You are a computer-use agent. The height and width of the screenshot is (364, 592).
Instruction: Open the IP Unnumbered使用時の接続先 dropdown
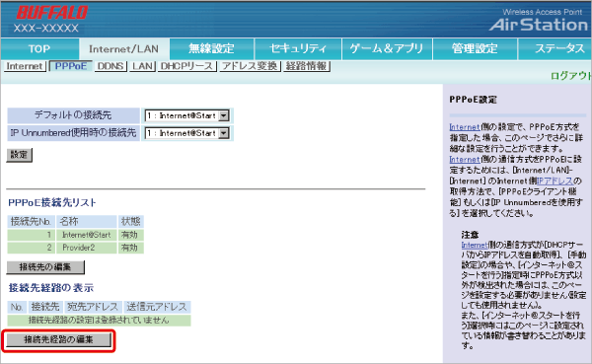(x=187, y=133)
